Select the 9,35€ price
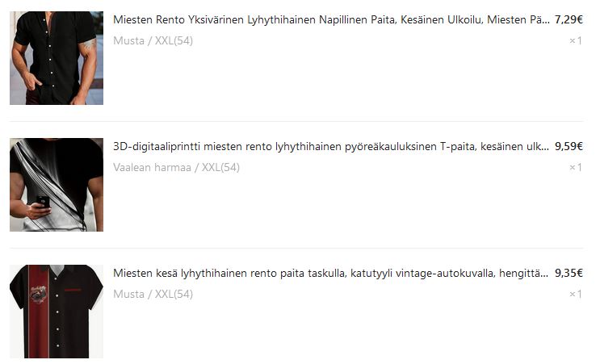The height and width of the screenshot is (364, 600). click(x=569, y=273)
